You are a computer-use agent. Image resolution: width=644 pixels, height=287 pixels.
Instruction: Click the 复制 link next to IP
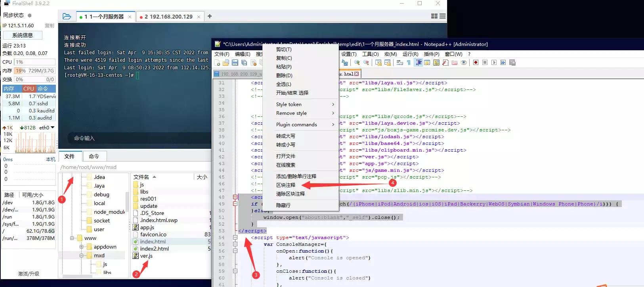tap(50, 26)
